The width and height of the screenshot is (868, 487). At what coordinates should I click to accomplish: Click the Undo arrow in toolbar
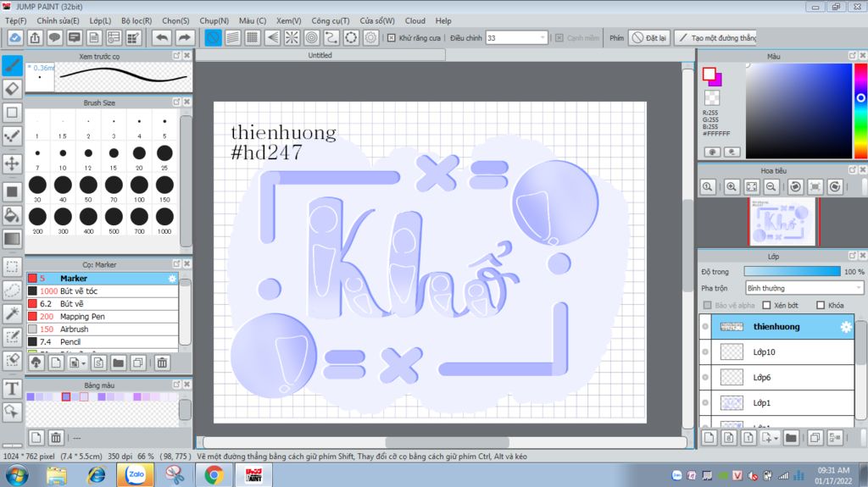(x=162, y=37)
